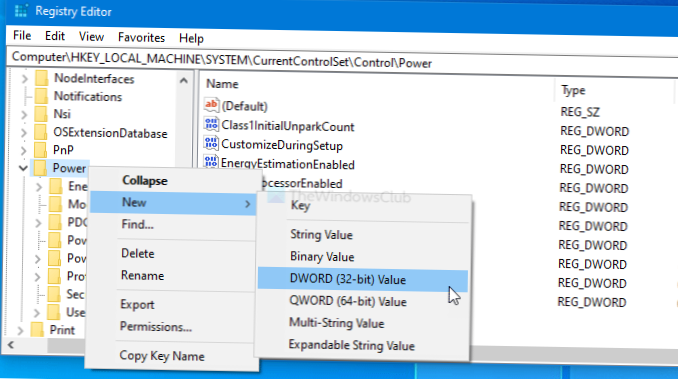
Task: Select the CustomizeDuringSetup value
Action: point(282,145)
